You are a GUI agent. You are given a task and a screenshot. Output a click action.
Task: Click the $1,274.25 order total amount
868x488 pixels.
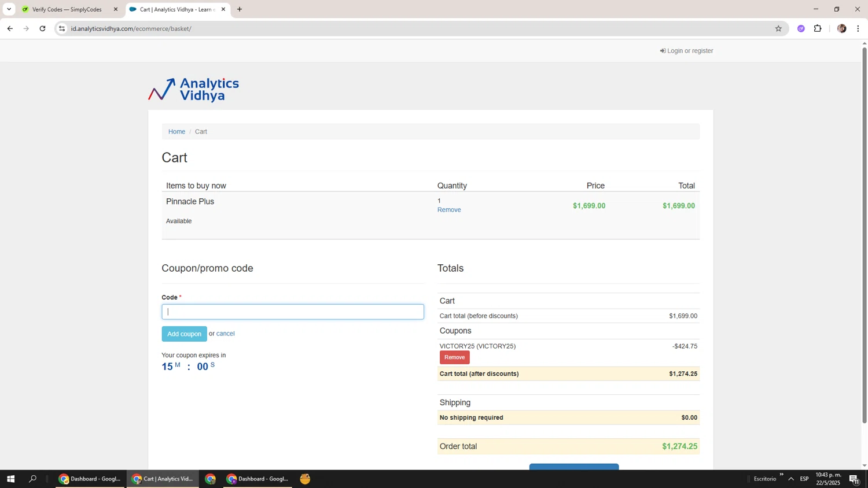click(679, 446)
